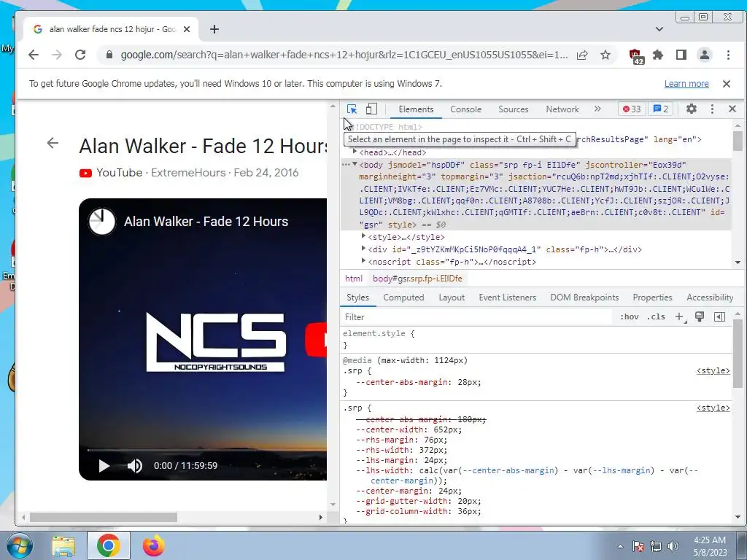
Task: Open the Properties tab
Action: pyautogui.click(x=652, y=297)
